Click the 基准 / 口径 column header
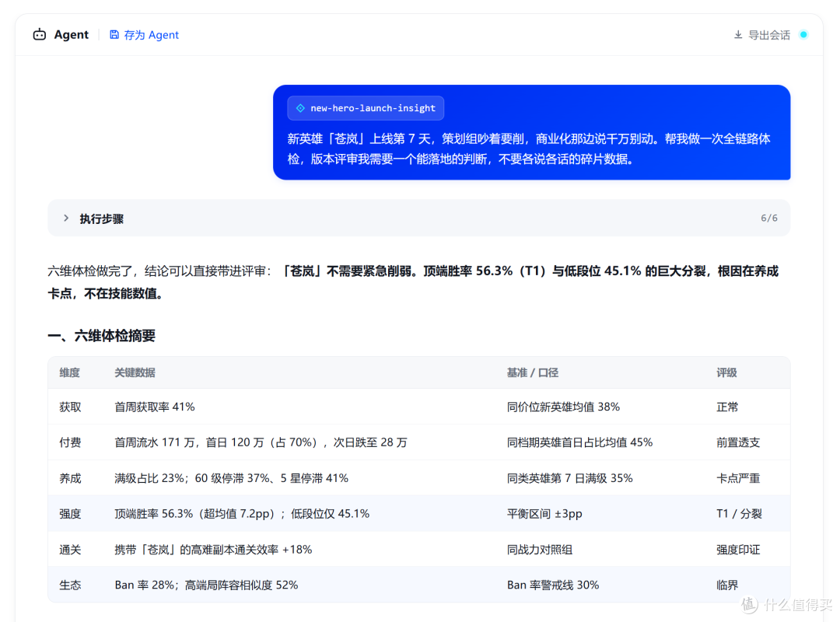 533,372
